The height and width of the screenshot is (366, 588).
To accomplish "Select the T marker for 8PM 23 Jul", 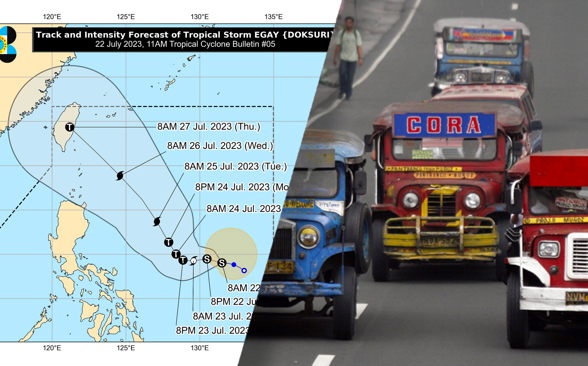I will [x=183, y=260].
